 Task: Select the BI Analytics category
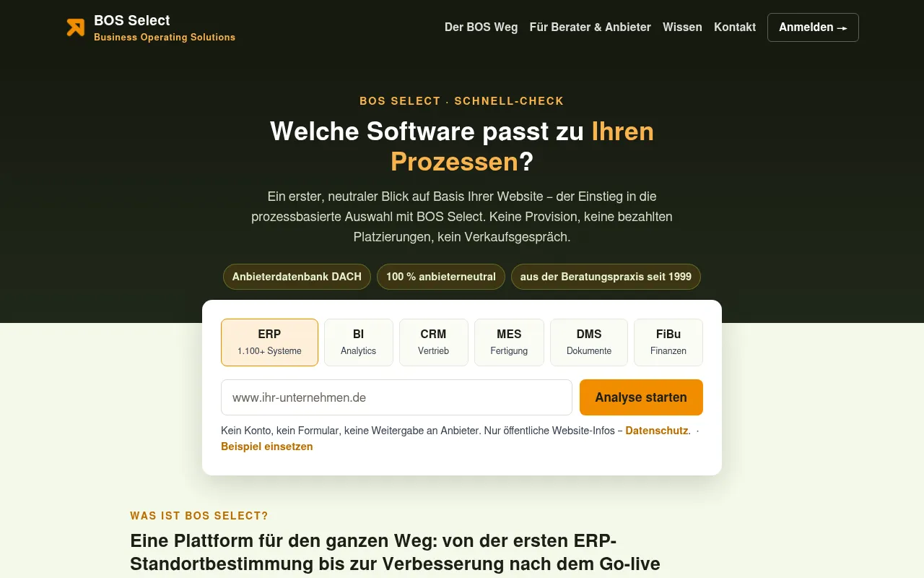coord(359,342)
